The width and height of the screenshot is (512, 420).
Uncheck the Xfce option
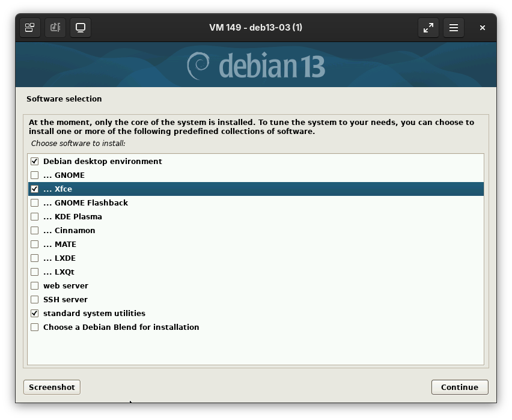35,189
